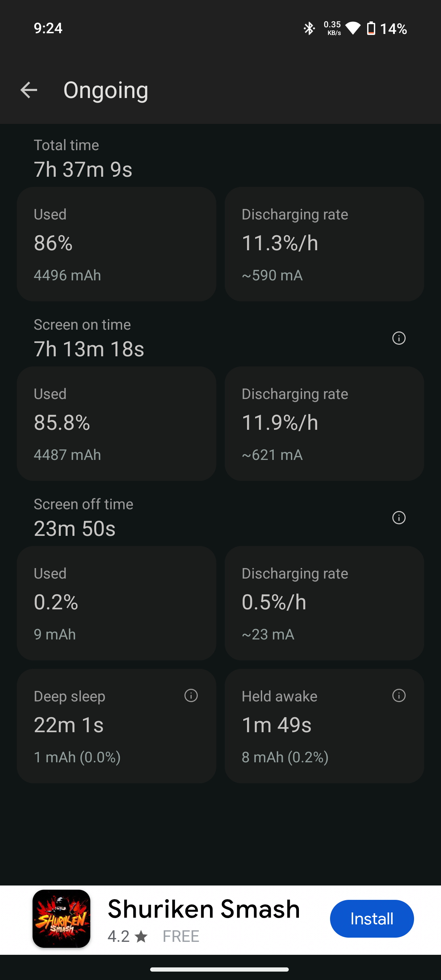441x980 pixels.
Task: Tap the Wi-Fi status bar icon
Action: pyautogui.click(x=353, y=29)
